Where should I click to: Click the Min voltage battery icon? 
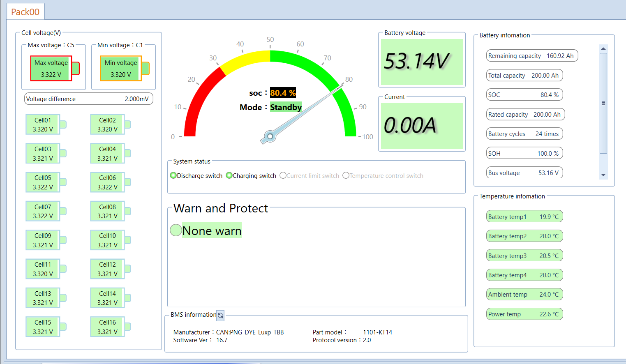(x=125, y=68)
